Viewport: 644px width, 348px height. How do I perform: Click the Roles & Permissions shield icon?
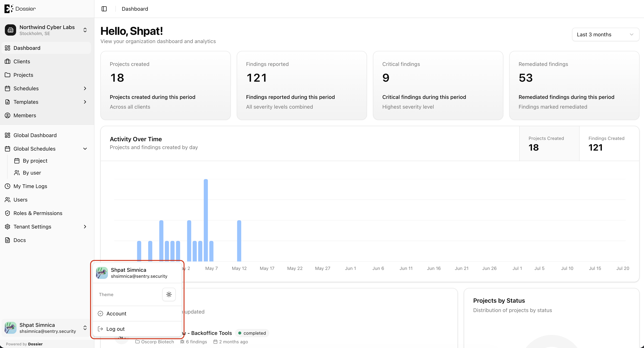(x=7, y=213)
